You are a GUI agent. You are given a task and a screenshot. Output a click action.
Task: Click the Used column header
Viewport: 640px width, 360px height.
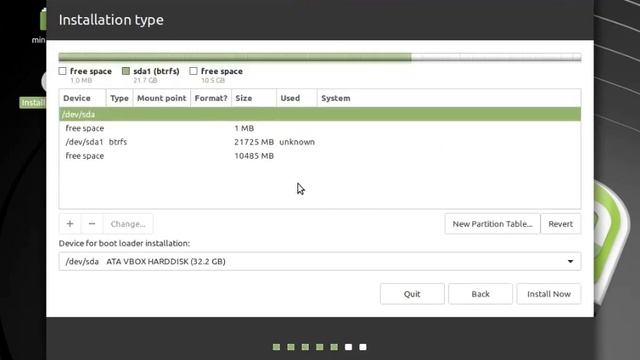point(296,98)
